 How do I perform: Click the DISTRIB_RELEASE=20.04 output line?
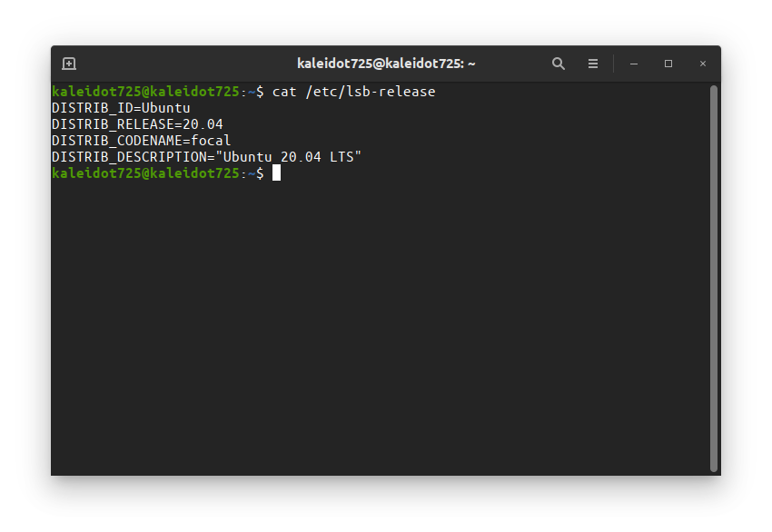137,124
